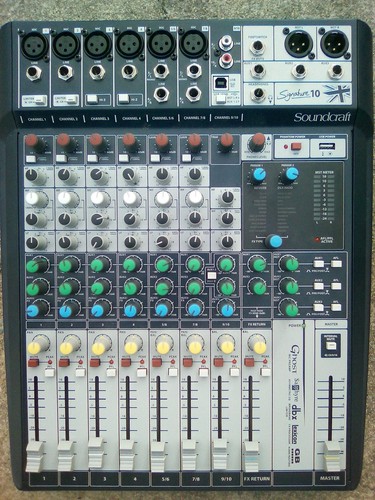Turn the channel 2 white mid-frequency EQ knob
Viewport: 375px width, 500px height.
pyautogui.click(x=65, y=198)
